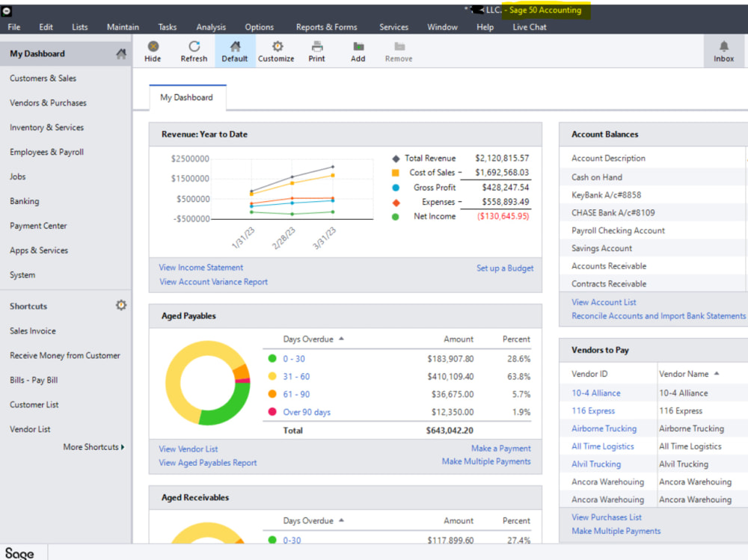Open the File menu
The image size is (748, 560).
tap(13, 27)
